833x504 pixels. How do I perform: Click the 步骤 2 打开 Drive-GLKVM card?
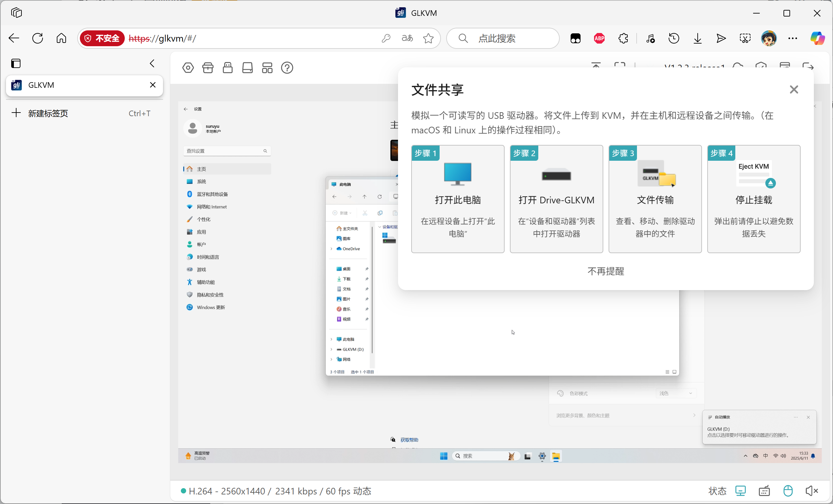pos(556,199)
